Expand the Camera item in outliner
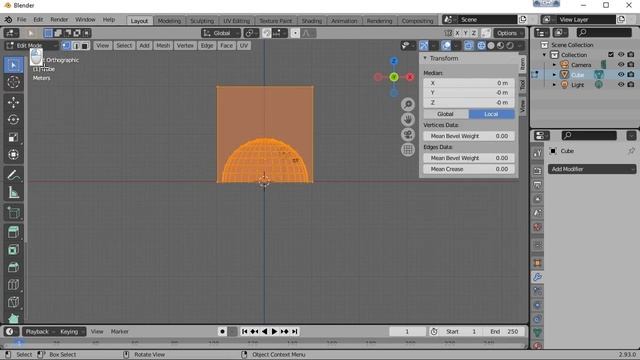Image resolution: width=640 pixels, height=360 pixels. click(x=554, y=64)
